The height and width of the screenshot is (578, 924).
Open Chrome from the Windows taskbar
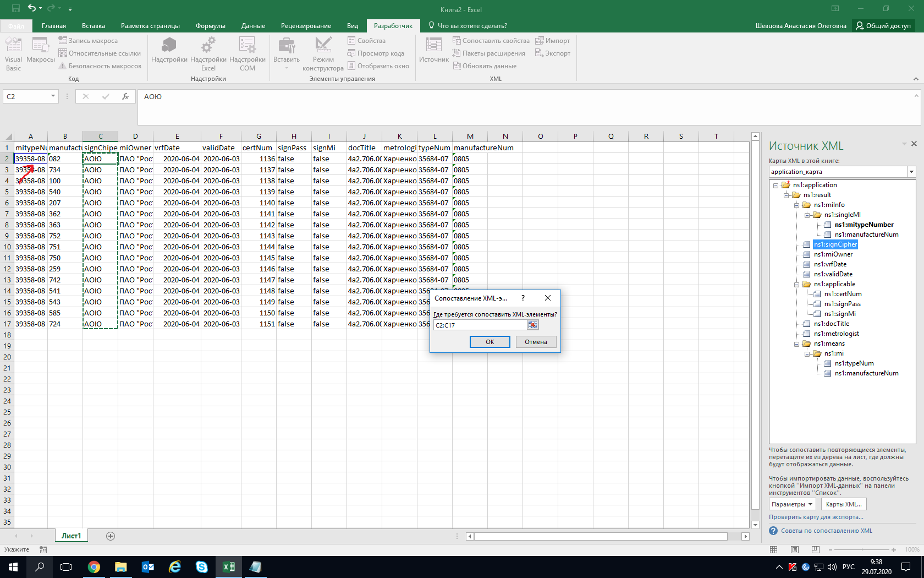point(94,567)
